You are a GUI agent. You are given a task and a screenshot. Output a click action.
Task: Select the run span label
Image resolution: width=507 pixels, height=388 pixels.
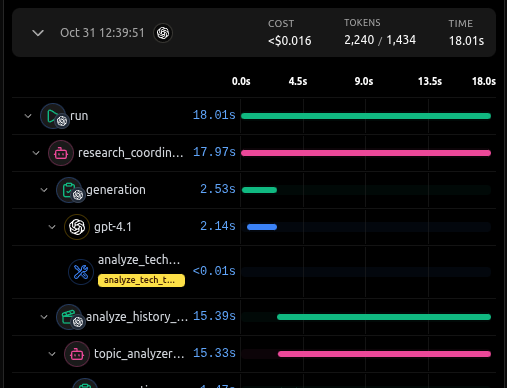[x=79, y=116]
